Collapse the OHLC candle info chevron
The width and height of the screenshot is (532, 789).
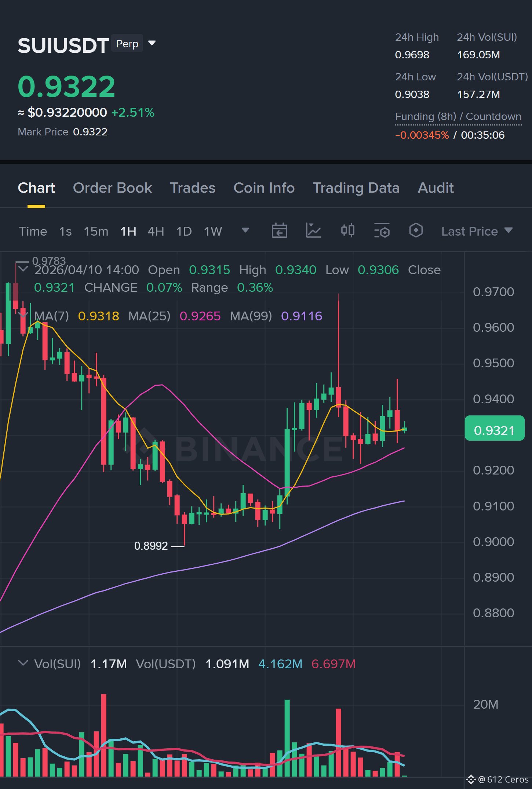23,269
